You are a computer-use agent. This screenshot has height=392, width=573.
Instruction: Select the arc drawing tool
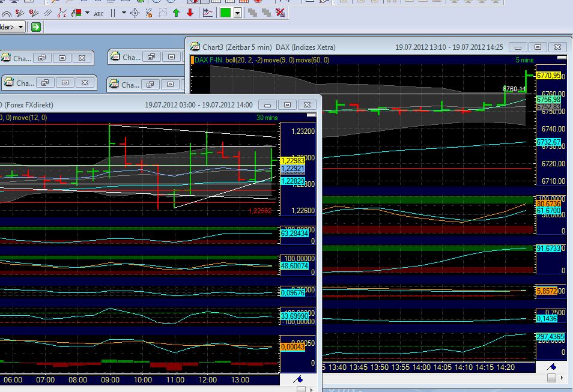click(x=6, y=14)
